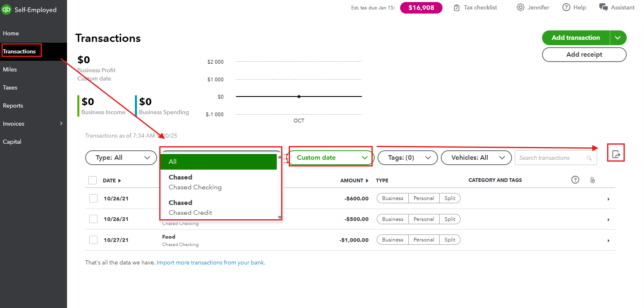
Task: Choose Split for the -$1,000.00 transaction
Action: (x=450, y=239)
